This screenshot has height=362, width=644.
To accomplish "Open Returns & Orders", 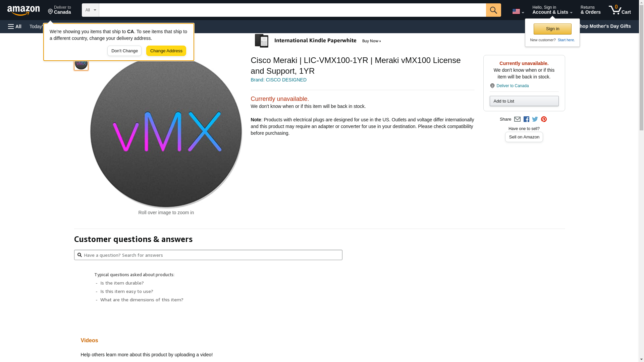I will click(590, 10).
